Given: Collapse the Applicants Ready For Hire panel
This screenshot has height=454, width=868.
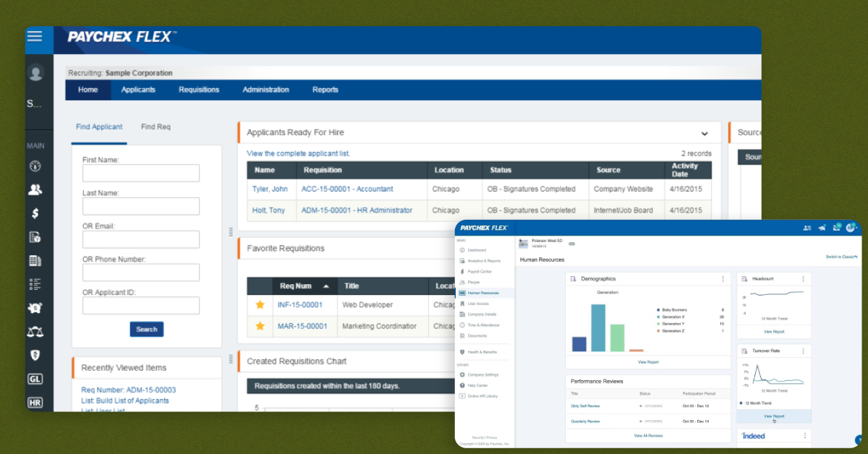Looking at the screenshot, I should [x=705, y=133].
